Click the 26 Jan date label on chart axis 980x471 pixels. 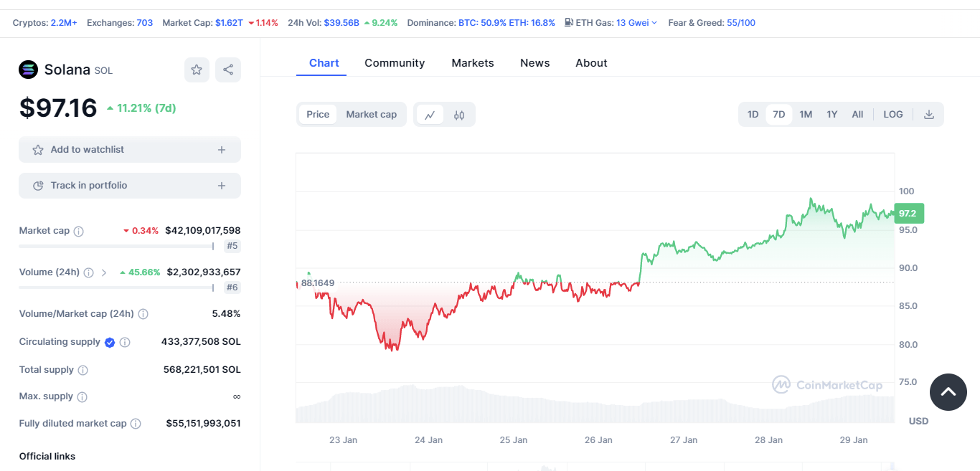coord(598,440)
